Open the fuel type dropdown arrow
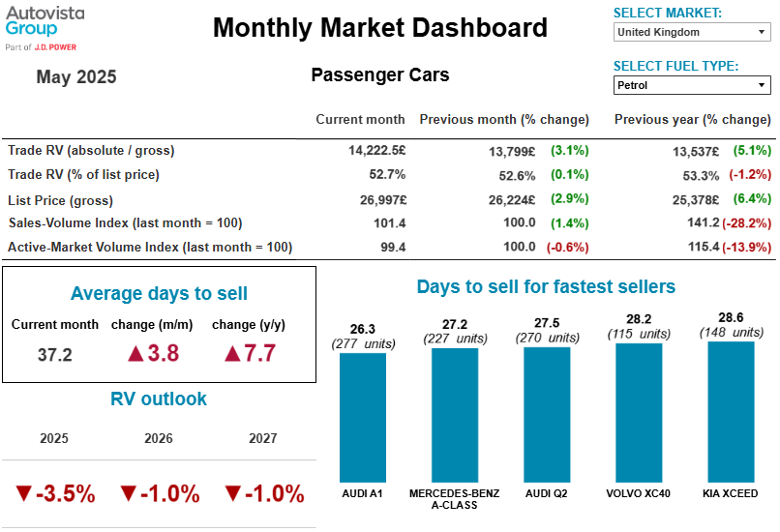 762,86
